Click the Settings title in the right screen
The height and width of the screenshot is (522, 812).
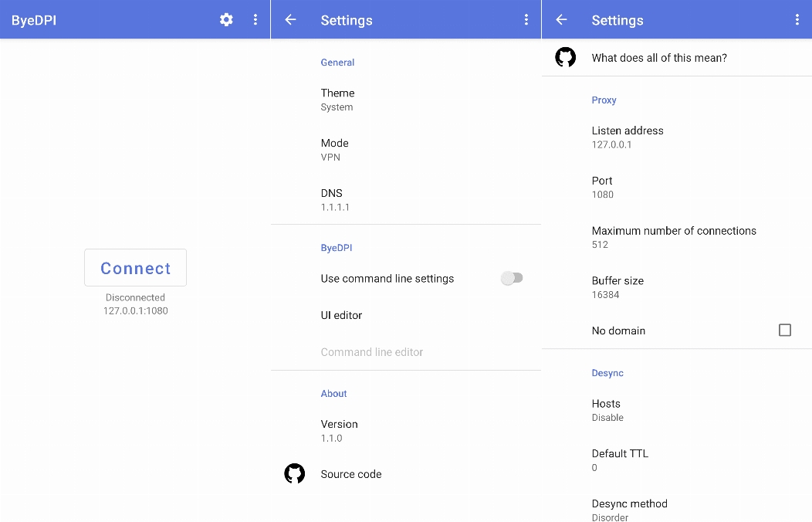617,20
